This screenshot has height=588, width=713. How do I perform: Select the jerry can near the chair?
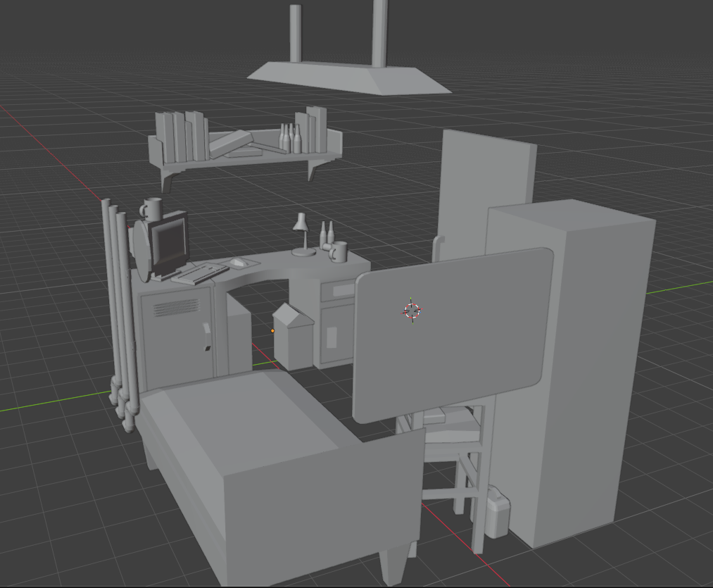(496, 511)
